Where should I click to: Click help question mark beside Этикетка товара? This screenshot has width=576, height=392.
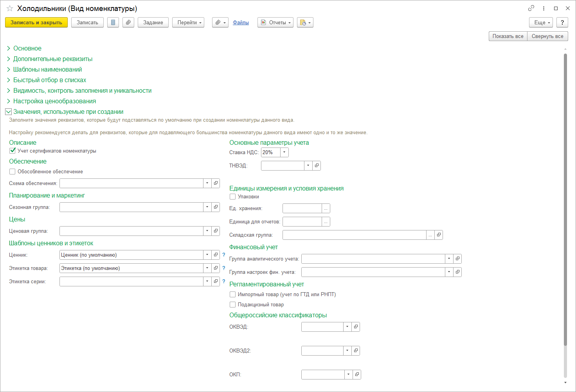[224, 268]
